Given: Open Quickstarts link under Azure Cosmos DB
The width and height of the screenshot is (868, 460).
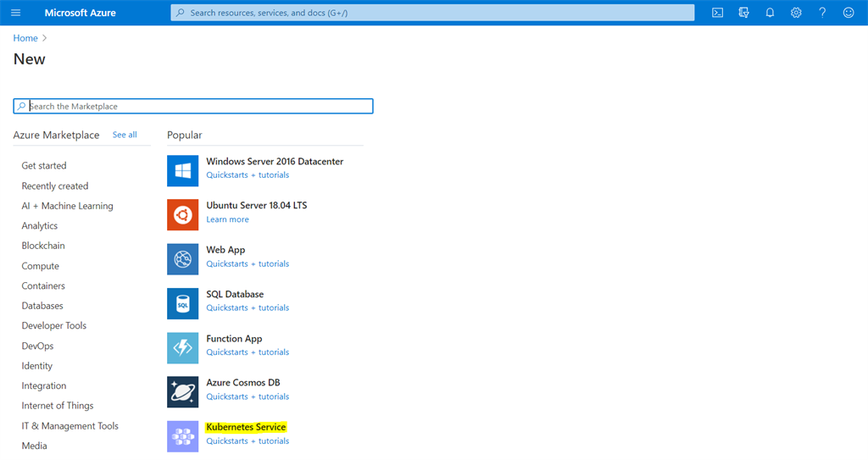Looking at the screenshot, I should 248,396.
